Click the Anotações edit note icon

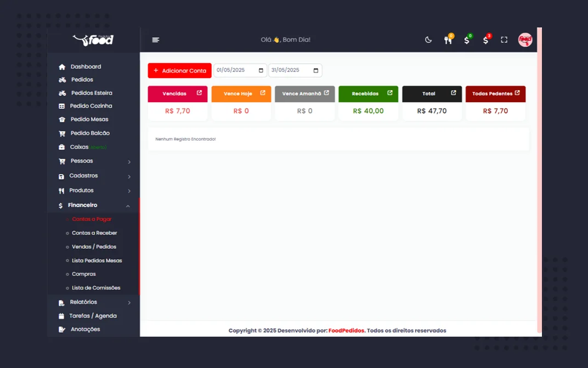point(62,330)
